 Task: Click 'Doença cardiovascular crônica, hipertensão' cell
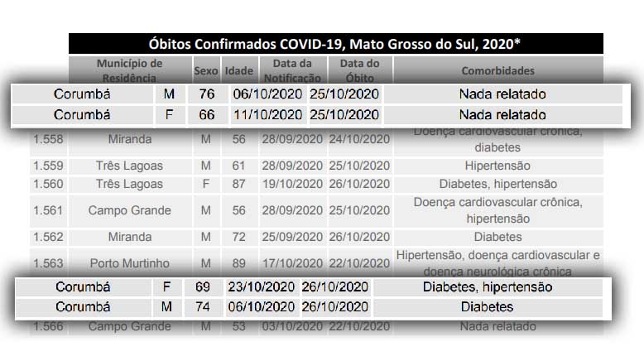[x=497, y=210]
